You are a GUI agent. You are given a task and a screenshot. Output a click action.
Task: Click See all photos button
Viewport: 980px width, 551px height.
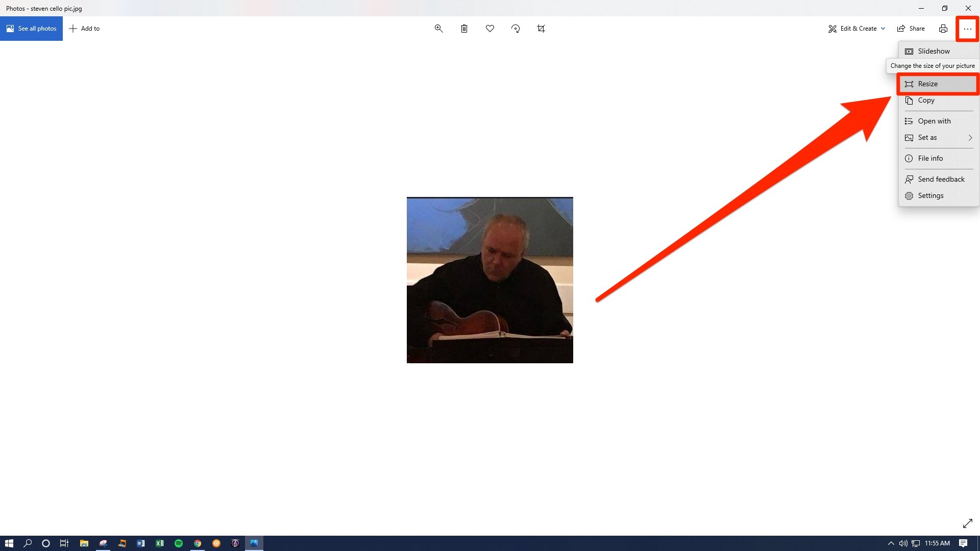point(31,28)
